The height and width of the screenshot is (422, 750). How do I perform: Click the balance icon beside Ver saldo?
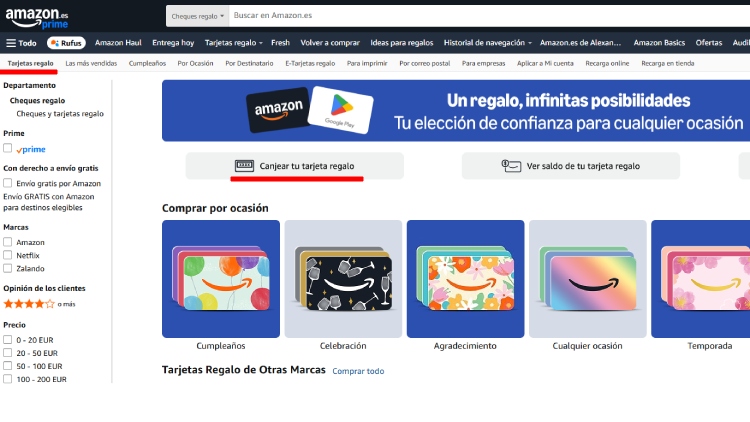[511, 166]
